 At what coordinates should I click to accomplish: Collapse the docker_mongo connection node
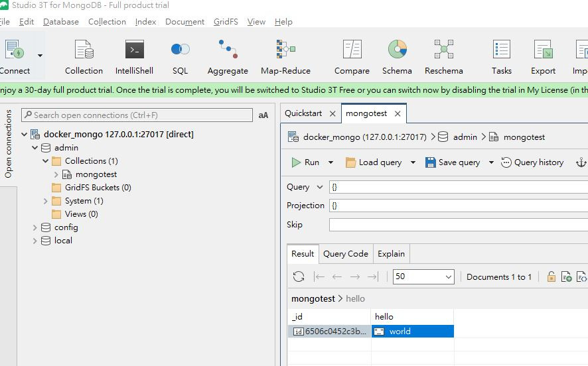click(24, 134)
